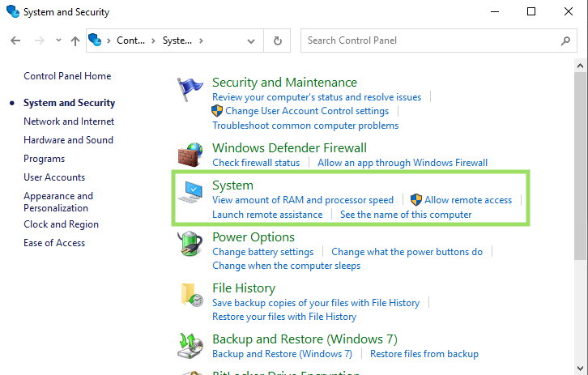Open Network and Internet category
Image resolution: width=588 pixels, height=375 pixels.
coord(69,121)
